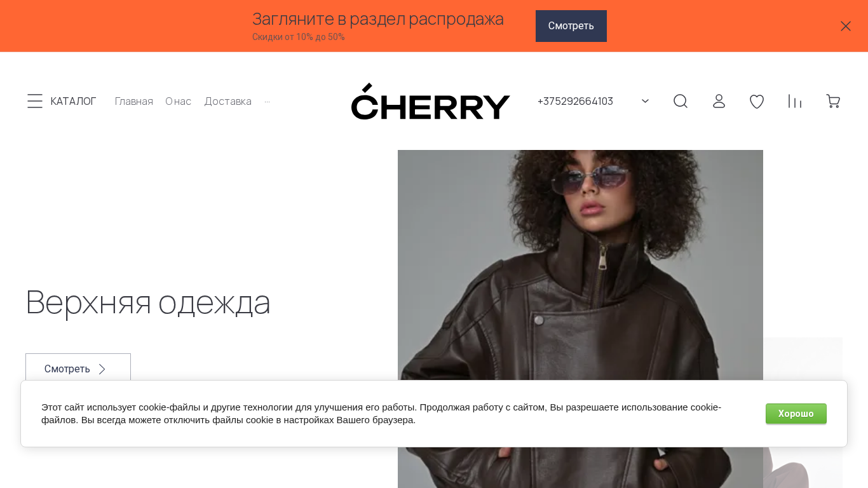Click Смотреть button in sale banner
The image size is (868, 488).
coord(571,26)
